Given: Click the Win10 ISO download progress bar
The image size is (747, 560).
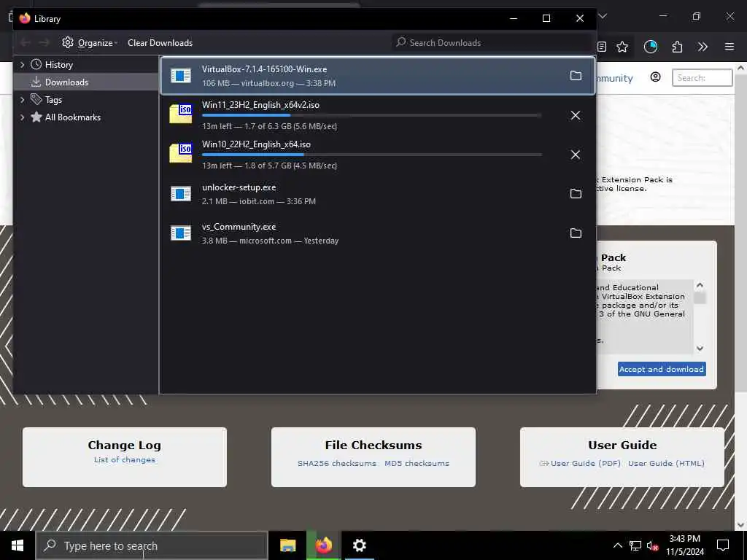Looking at the screenshot, I should pyautogui.click(x=371, y=155).
